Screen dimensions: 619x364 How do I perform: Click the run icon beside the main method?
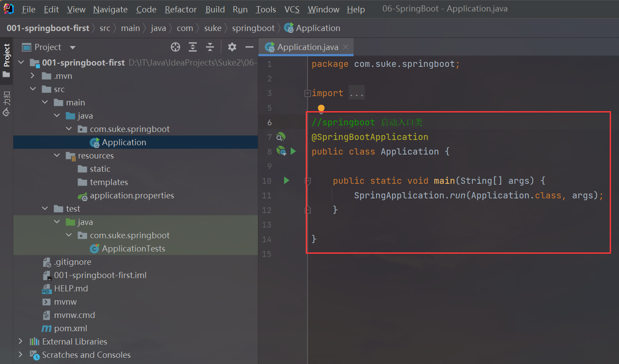[x=286, y=181]
